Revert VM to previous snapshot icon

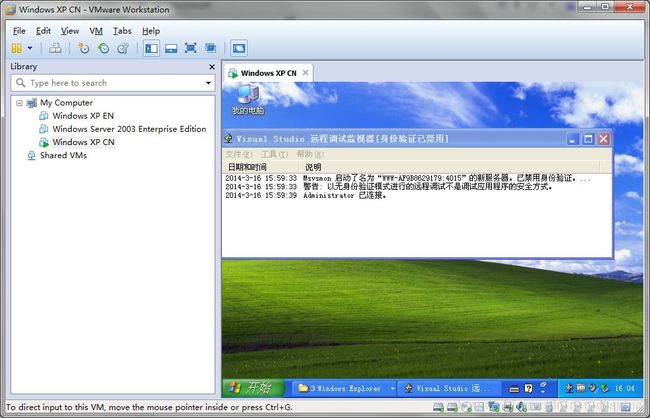coord(103,48)
